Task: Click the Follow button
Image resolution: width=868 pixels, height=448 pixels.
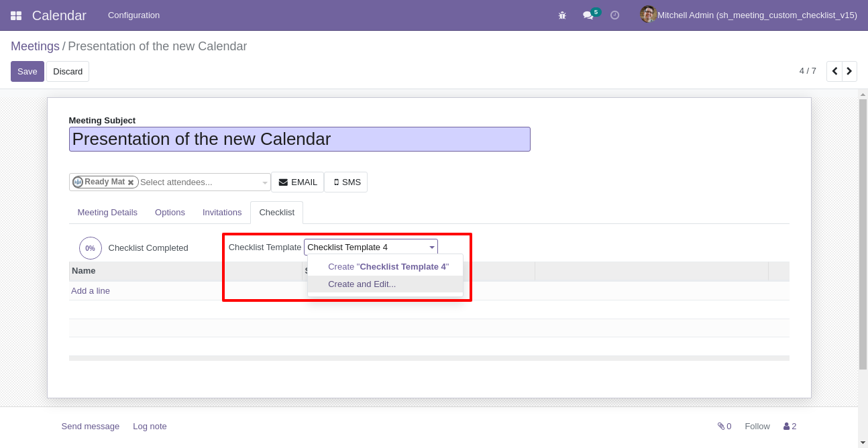Action: (x=757, y=427)
